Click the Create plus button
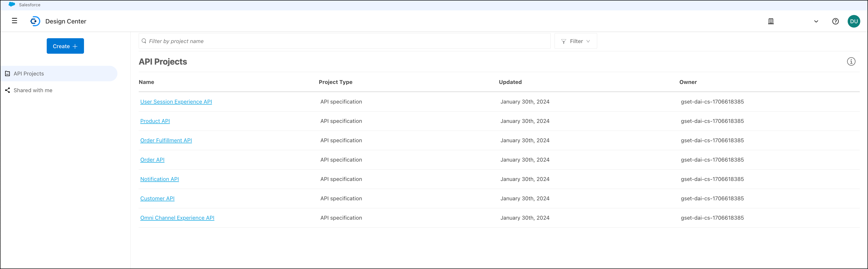This screenshot has width=868, height=269. (x=65, y=46)
